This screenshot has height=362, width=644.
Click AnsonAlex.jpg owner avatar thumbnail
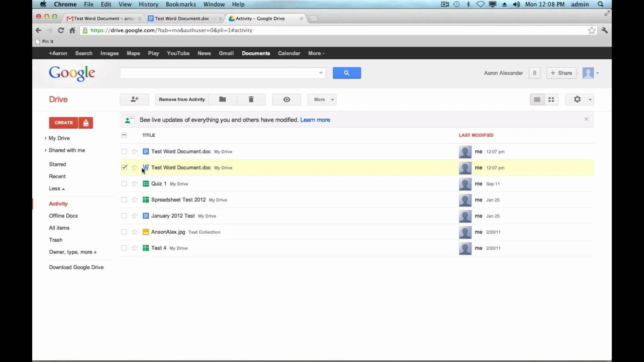(465, 232)
